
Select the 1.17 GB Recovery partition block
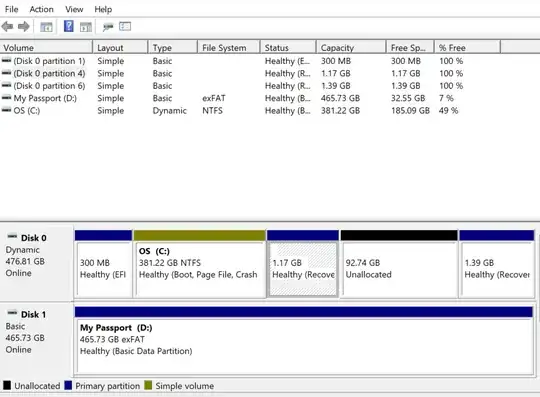(303, 264)
